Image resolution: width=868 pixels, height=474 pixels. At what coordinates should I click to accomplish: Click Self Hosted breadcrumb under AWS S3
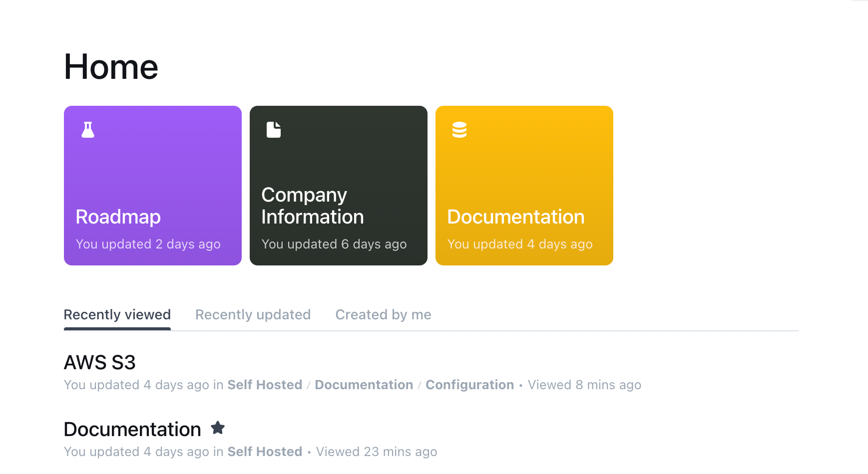265,385
